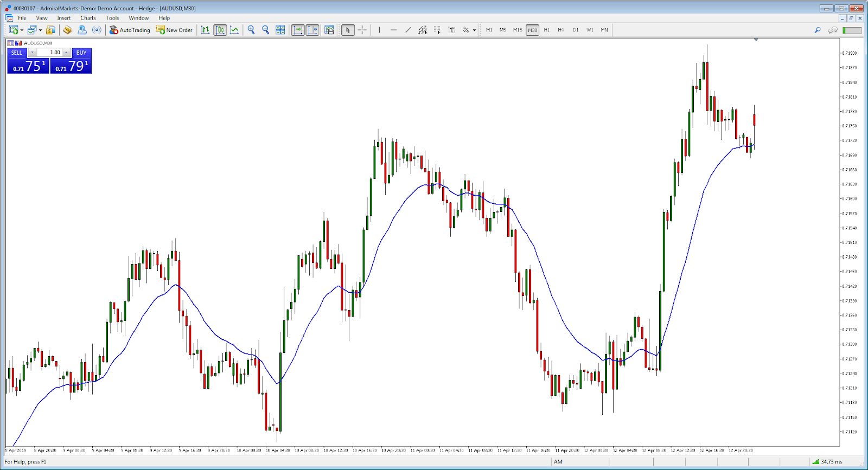This screenshot has height=470, width=868.
Task: Toggle the AutoTrading button
Action: (130, 30)
